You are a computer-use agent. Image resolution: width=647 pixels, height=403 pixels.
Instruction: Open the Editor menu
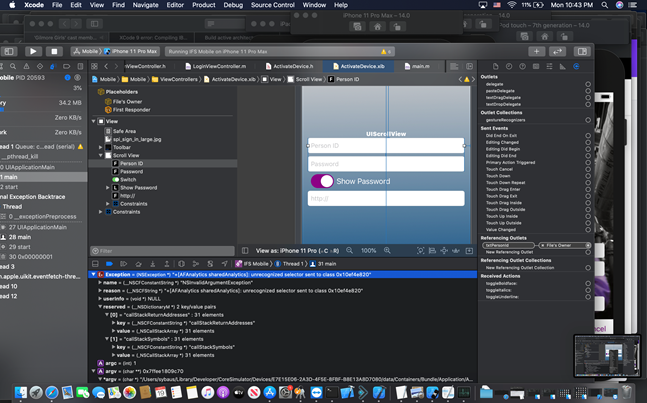[175, 5]
